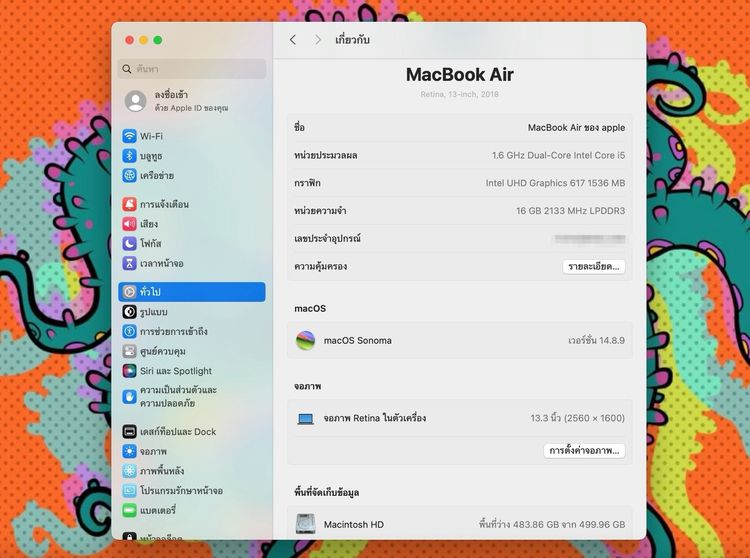750x558 pixels.
Task: Click the หน่วยประมวลผล row label
Action: (x=326, y=155)
